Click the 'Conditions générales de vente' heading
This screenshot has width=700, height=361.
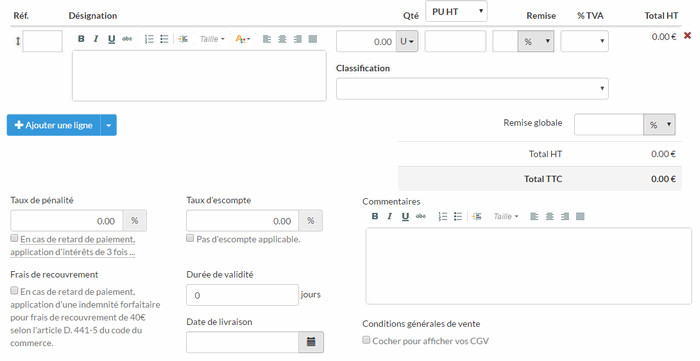point(421,324)
